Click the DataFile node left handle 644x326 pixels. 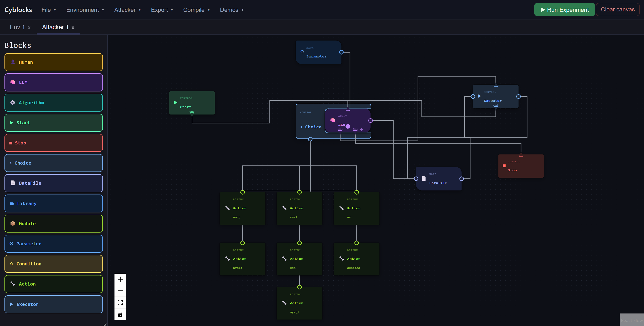tap(416, 179)
